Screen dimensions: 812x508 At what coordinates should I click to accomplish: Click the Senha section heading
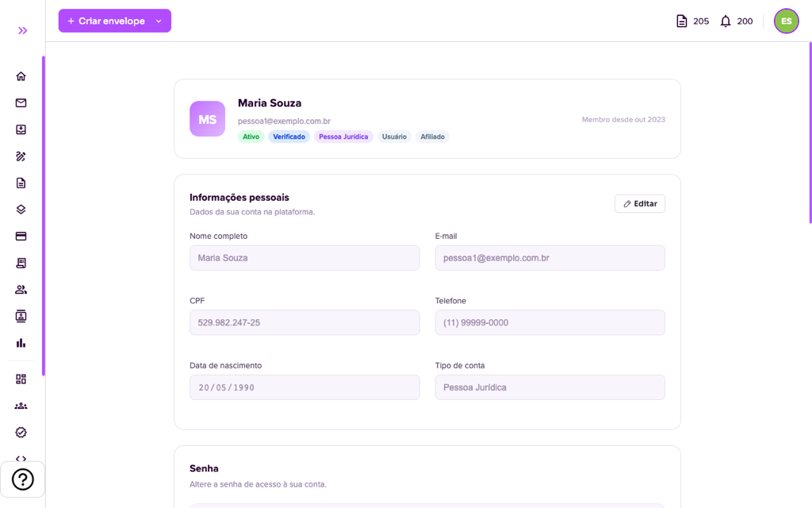pos(204,468)
